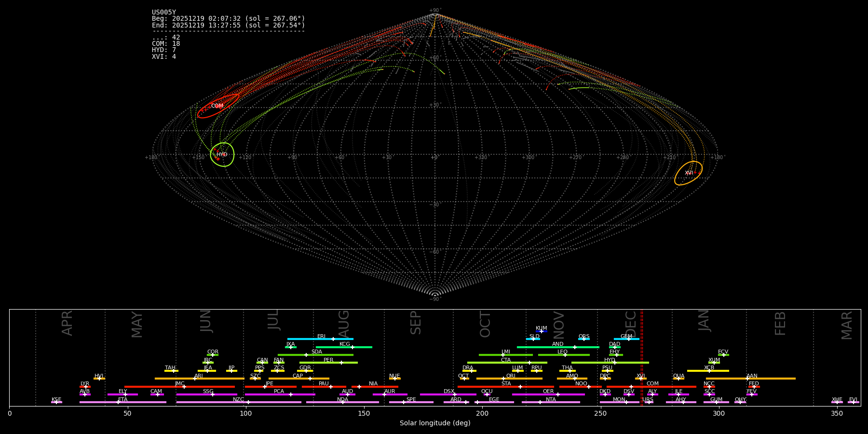Select the cyan GEM shower bar

(626, 339)
